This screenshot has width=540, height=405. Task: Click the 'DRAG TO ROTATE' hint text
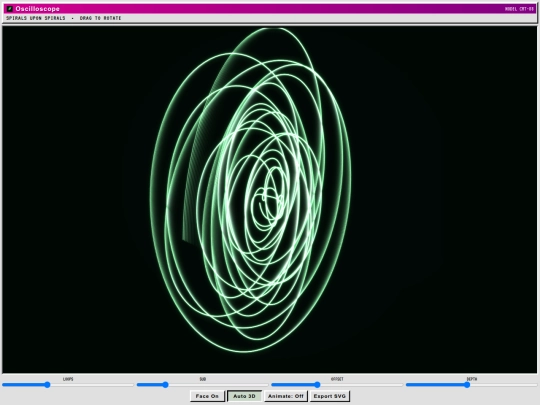pyautogui.click(x=100, y=18)
